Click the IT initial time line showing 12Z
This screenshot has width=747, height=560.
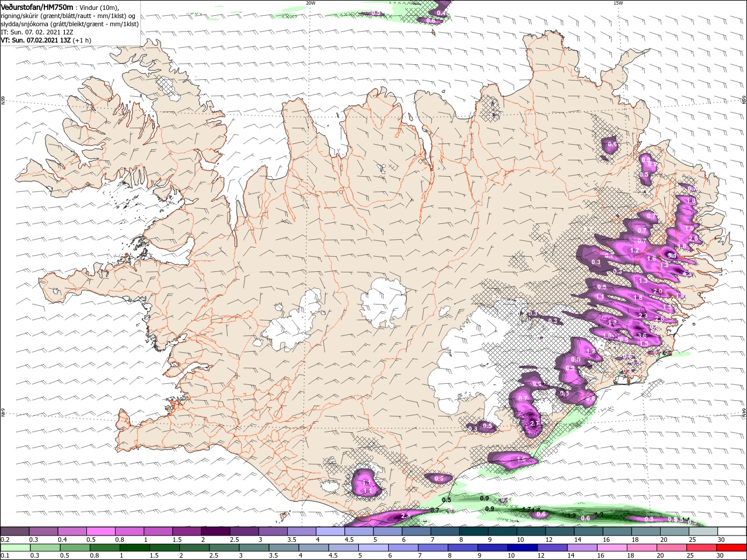pyautogui.click(x=37, y=32)
